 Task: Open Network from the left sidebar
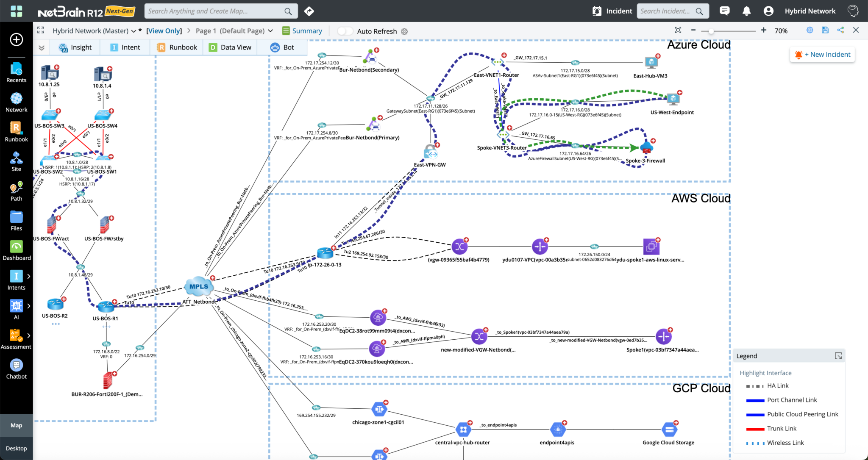[16, 102]
